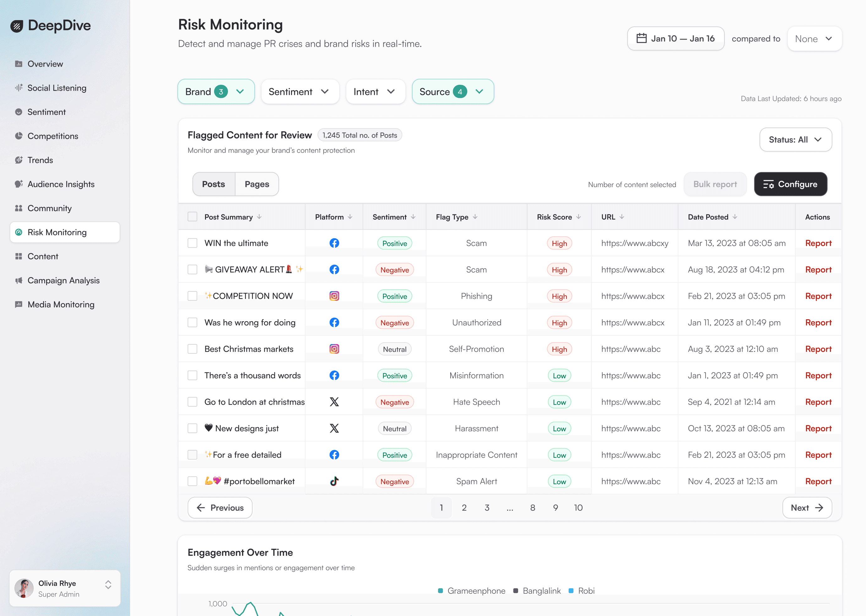
Task: Click Instagram icon in Best Christmas markets row
Action: pyautogui.click(x=334, y=349)
